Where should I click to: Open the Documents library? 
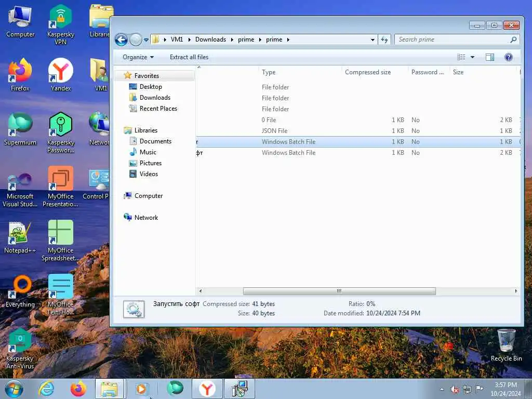tap(155, 141)
